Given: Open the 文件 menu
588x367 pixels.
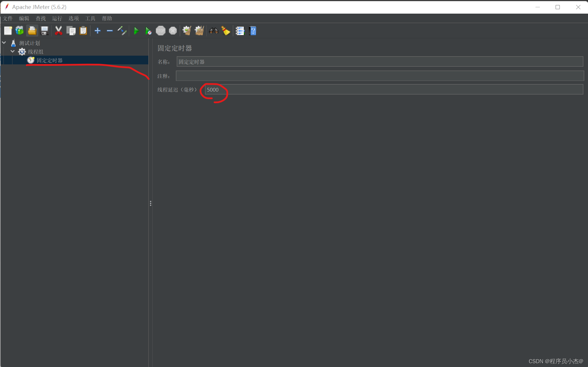Looking at the screenshot, I should [8, 19].
